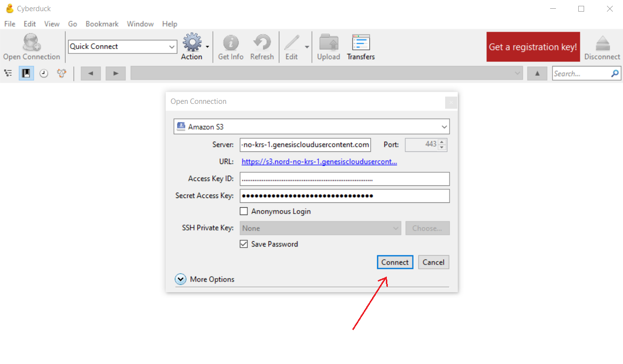Click the Server address field
Screen dimensions: 623x364
[305, 145]
